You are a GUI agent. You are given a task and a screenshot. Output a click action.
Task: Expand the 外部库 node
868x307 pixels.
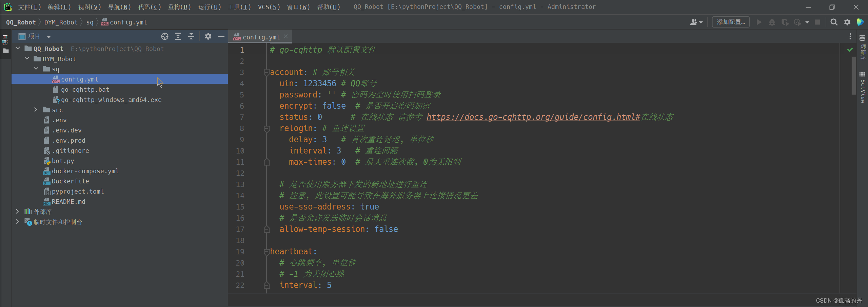18,212
